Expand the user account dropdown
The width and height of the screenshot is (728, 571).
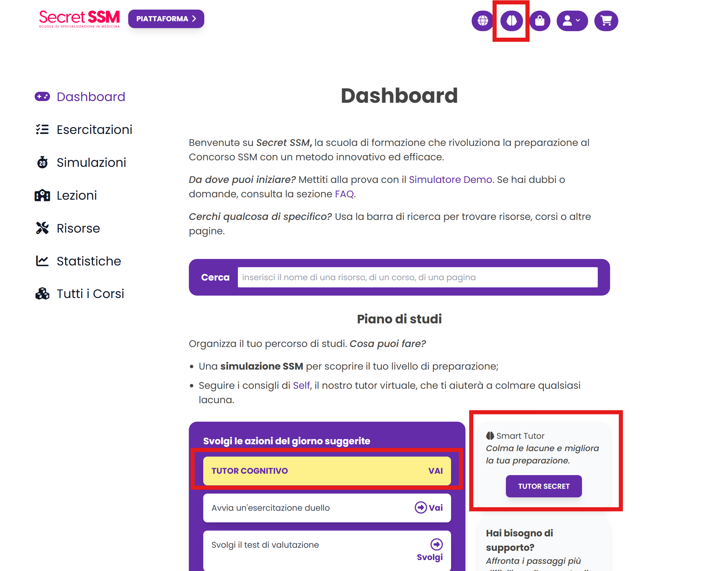point(572,21)
